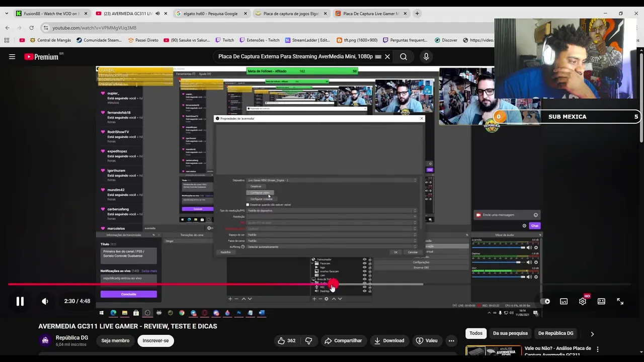
Task: Open Central de Mangás bookmark
Action: pyautogui.click(x=50, y=40)
